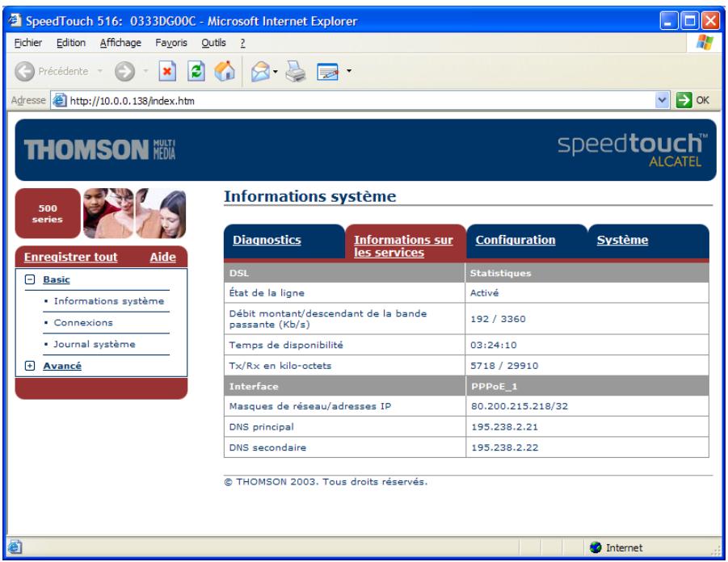
Task: Open the Mail button dropdown arrow
Action: click(276, 72)
